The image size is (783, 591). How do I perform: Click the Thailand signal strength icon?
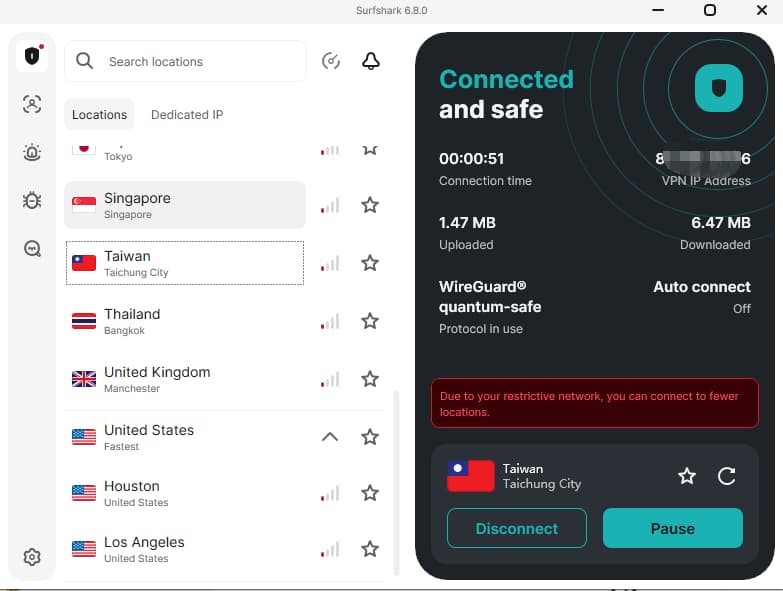pos(330,321)
